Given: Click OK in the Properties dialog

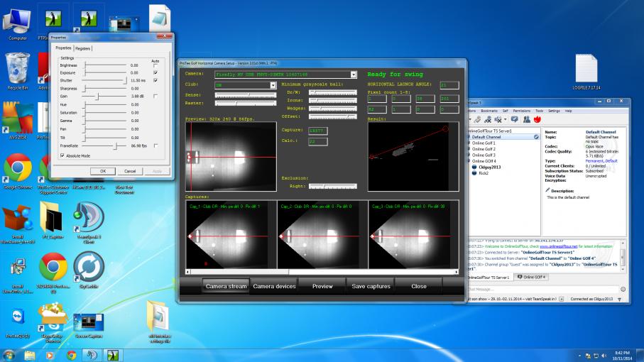Looking at the screenshot, I should tap(103, 171).
